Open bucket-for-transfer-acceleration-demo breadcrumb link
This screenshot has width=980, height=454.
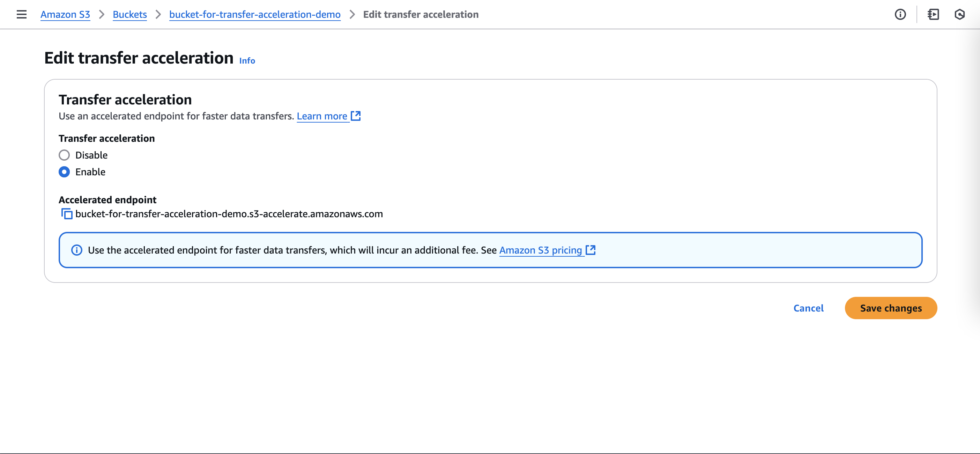pos(254,14)
